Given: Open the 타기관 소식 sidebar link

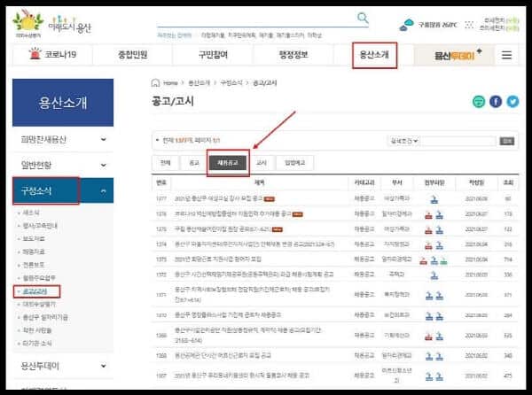Looking at the screenshot, I should click(x=37, y=343).
